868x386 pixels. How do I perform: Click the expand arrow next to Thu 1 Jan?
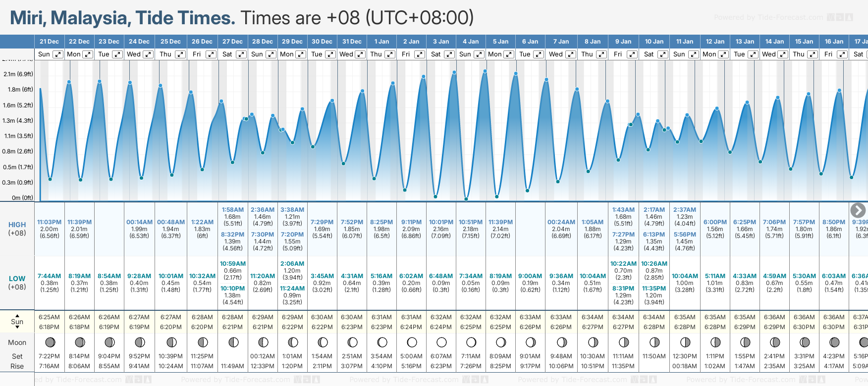click(x=390, y=54)
